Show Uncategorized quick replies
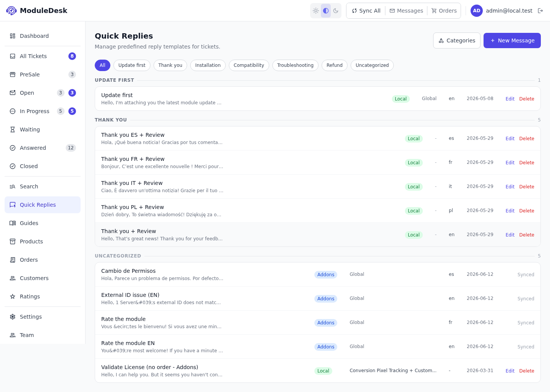This screenshot has width=550, height=392. (x=372, y=65)
